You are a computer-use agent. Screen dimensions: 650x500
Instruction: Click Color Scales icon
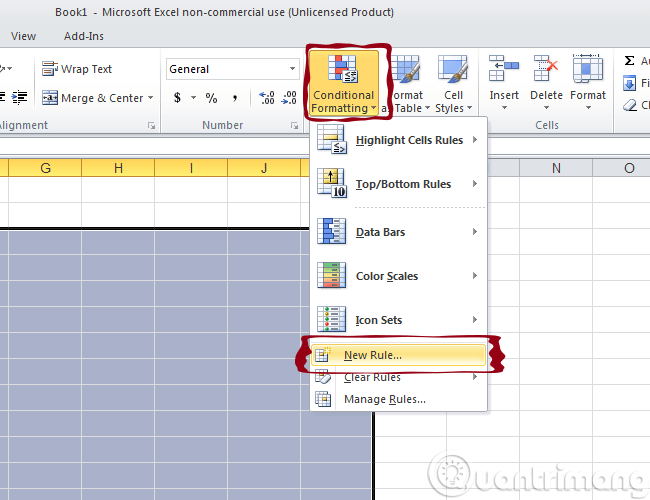[x=331, y=275]
